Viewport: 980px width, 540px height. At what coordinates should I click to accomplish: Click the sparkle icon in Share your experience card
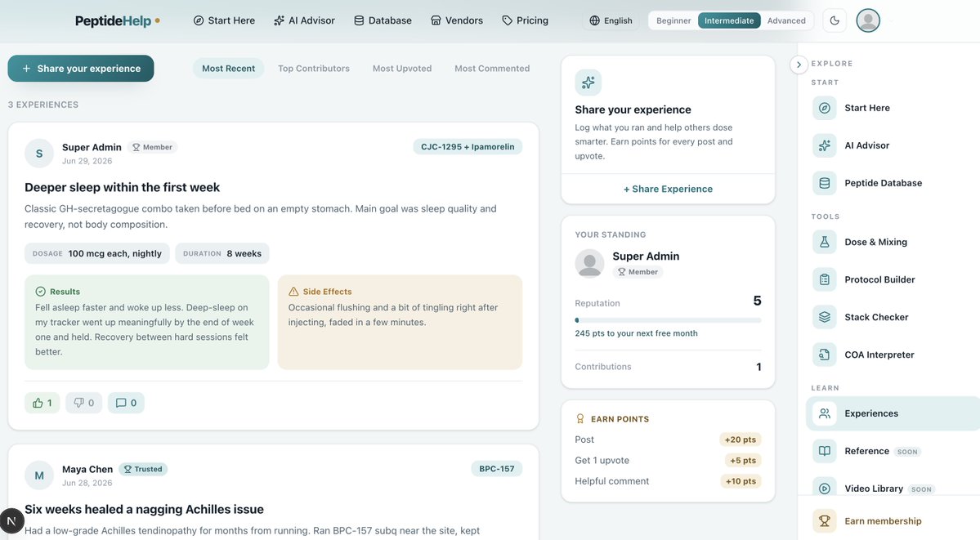588,83
